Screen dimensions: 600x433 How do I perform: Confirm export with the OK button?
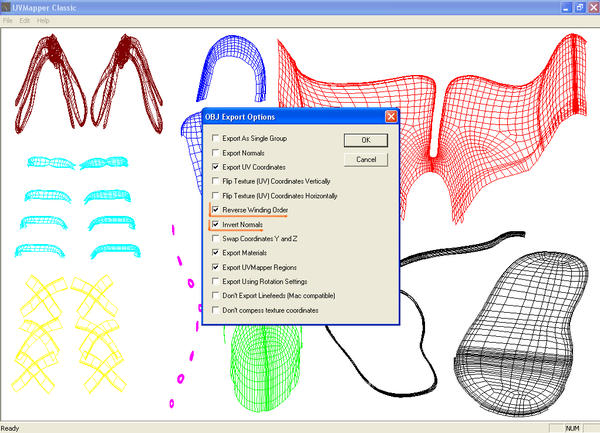coord(366,140)
